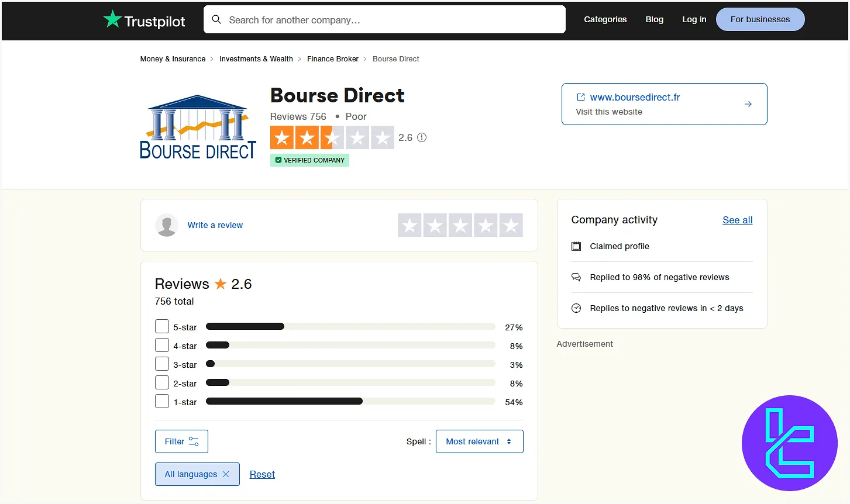Open the TrustScore info icon next to 2.6
The height and width of the screenshot is (504, 850).
pyautogui.click(x=422, y=137)
